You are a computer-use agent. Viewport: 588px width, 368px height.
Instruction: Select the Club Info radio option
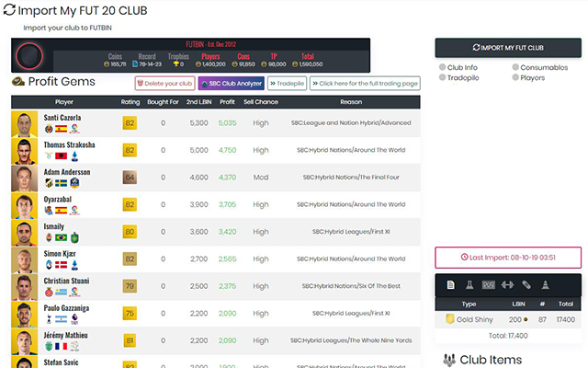pos(443,67)
